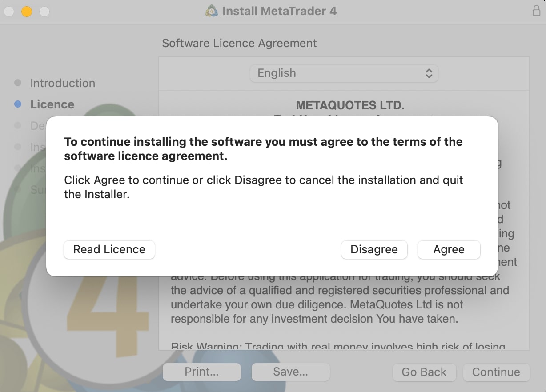Click the METAQUOTES LTD. heading in the licence
546x392 pixels.
pos(350,105)
